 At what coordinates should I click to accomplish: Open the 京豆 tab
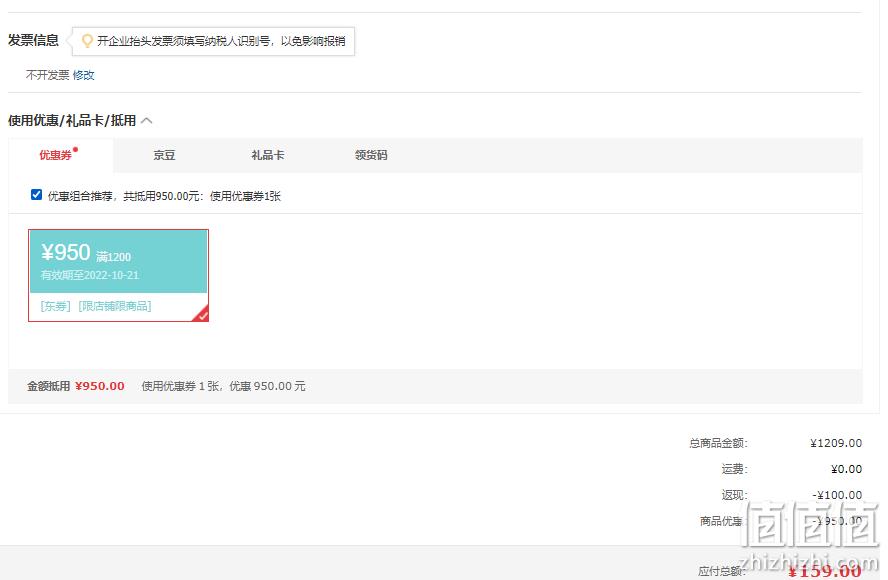164,155
